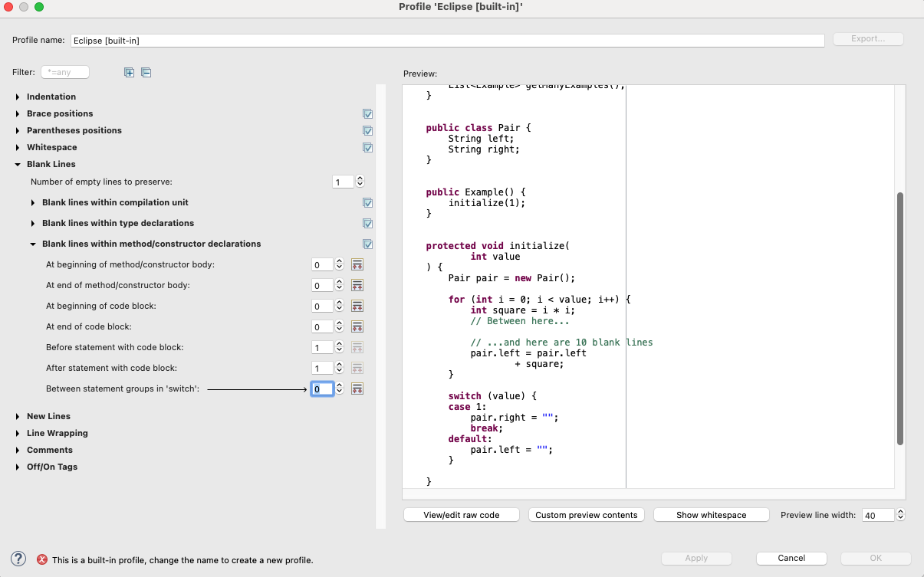924x577 pixels.
Task: Expand Blank lines within compilation unit
Action: (x=33, y=202)
